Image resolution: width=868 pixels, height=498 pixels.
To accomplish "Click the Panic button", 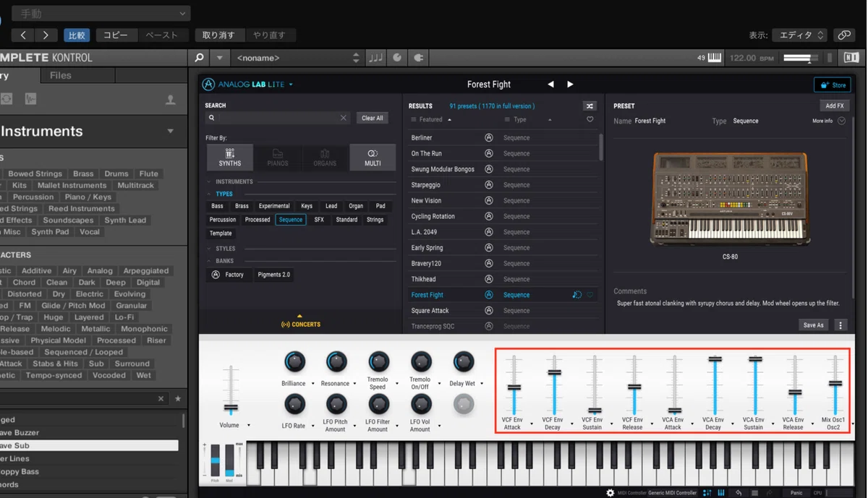I will tap(796, 493).
